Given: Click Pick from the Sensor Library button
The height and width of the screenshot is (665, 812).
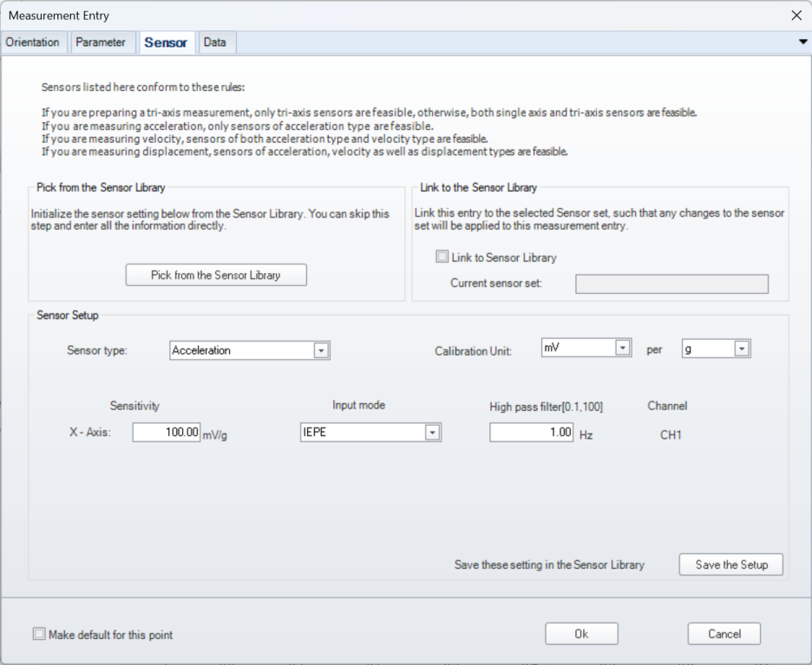Looking at the screenshot, I should pyautogui.click(x=216, y=275).
